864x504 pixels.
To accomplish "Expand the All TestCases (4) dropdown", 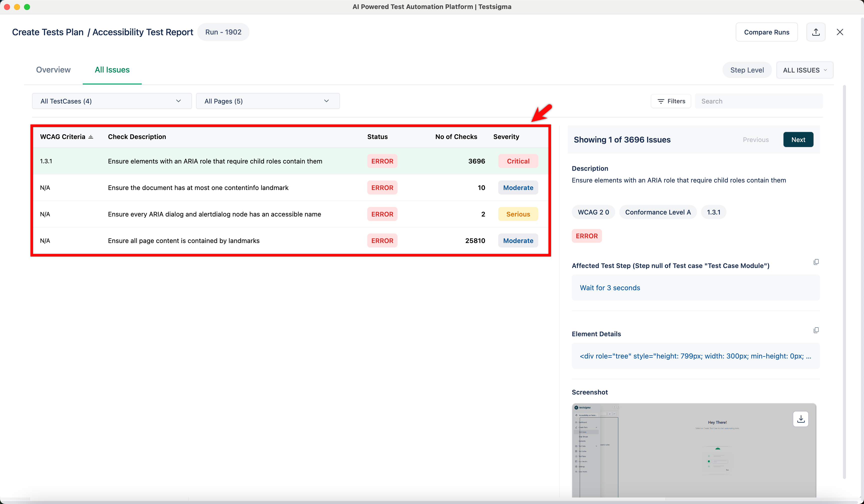I will (x=112, y=101).
